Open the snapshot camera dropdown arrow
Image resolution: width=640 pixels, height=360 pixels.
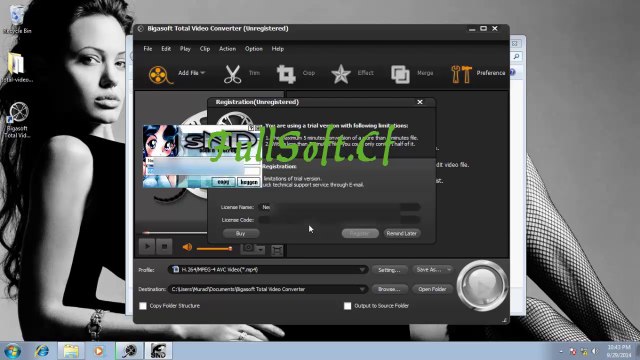(x=261, y=249)
